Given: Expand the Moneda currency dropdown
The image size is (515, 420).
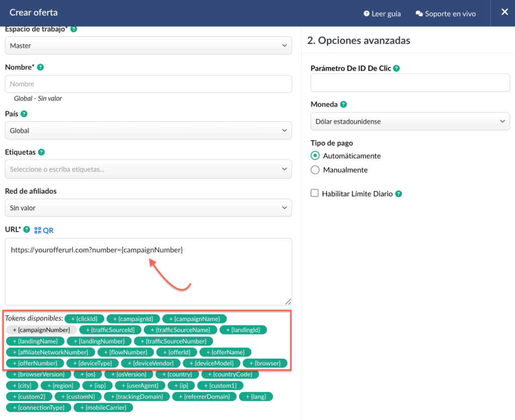Looking at the screenshot, I should [410, 121].
